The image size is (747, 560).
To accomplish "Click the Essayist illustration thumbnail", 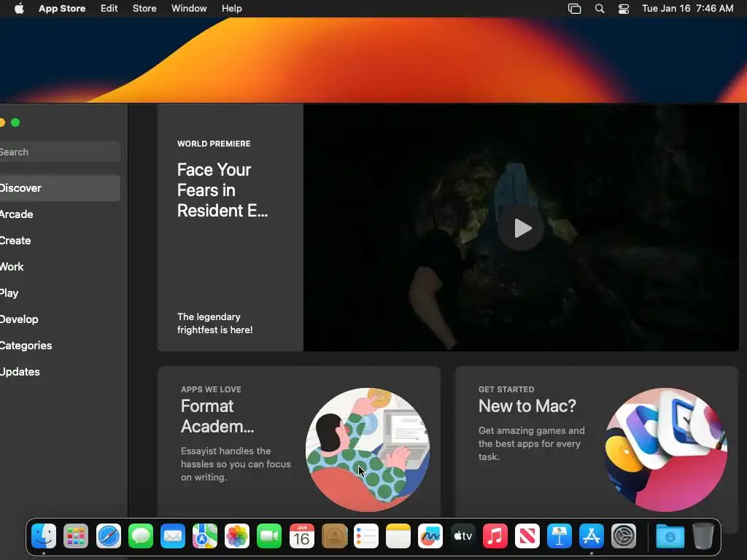I will pos(368,450).
